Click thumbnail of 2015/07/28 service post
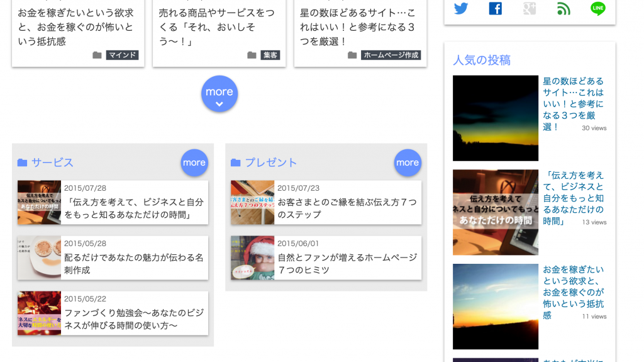This screenshot has width=644, height=362. [39, 202]
